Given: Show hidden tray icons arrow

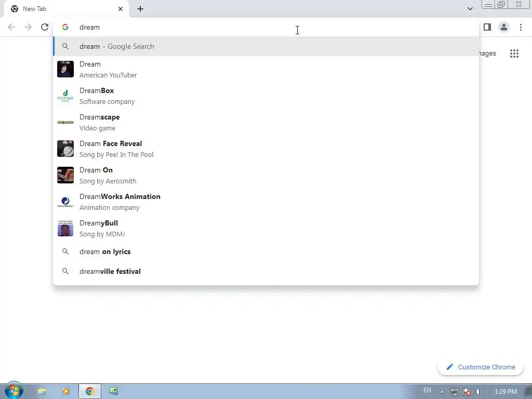Looking at the screenshot, I should 442,392.
